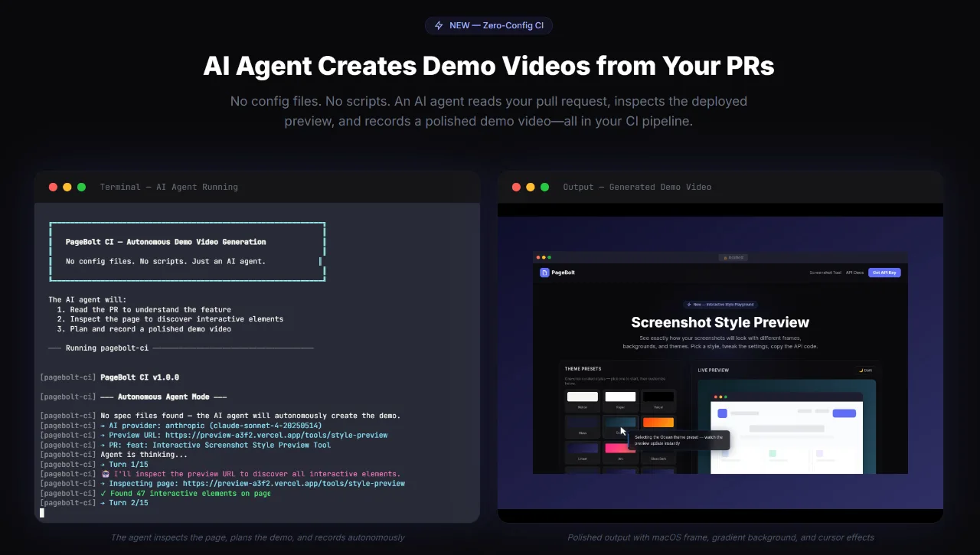The image size is (980, 555).
Task: Click the yellow minimize dot of Terminal window
Action: click(x=67, y=187)
